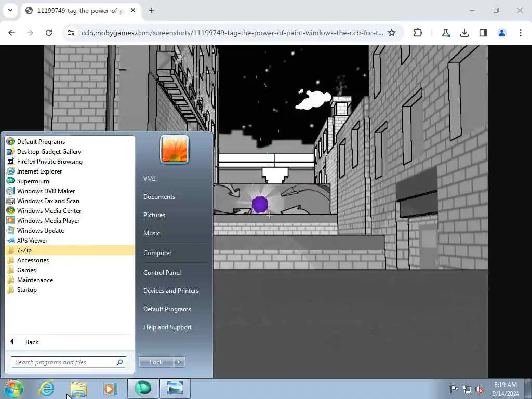Screen dimensions: 532x399
Task: Click the mobygames URL address bar
Action: pyautogui.click(x=232, y=33)
